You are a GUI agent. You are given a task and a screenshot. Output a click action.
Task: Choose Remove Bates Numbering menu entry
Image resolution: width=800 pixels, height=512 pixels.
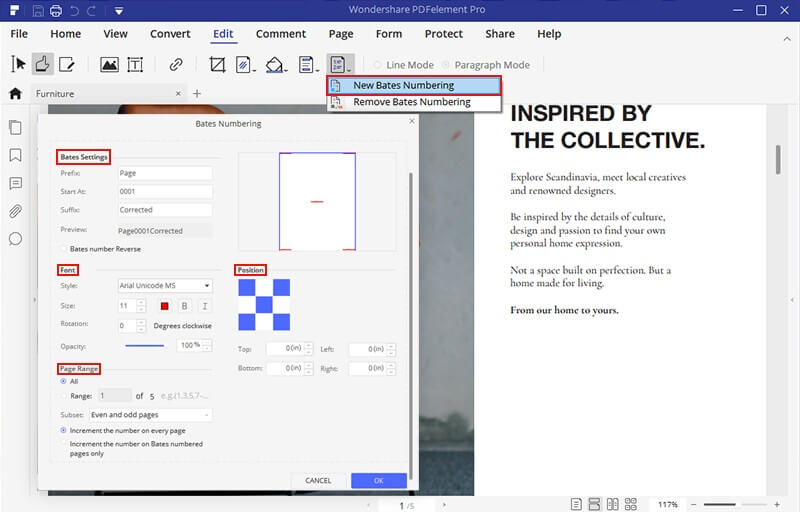click(411, 102)
